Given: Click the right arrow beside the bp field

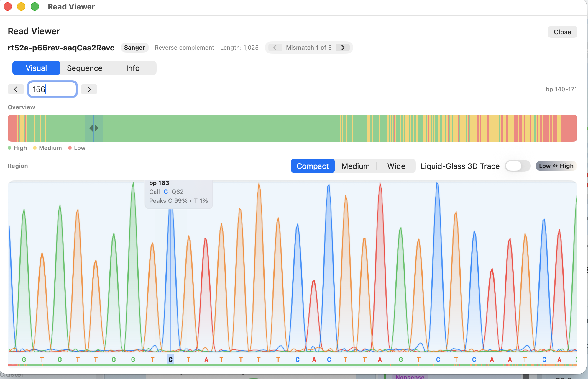Looking at the screenshot, I should click(x=89, y=89).
